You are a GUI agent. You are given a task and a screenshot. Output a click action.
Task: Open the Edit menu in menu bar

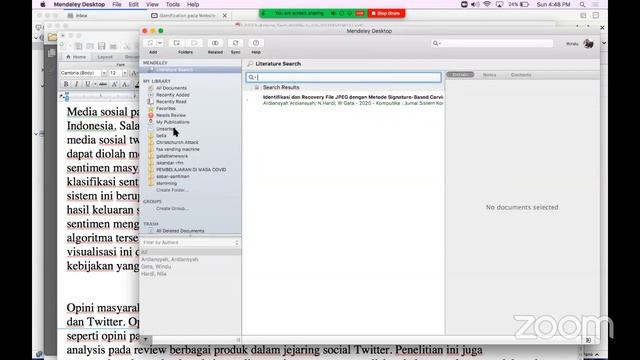pyautogui.click(x=133, y=4)
